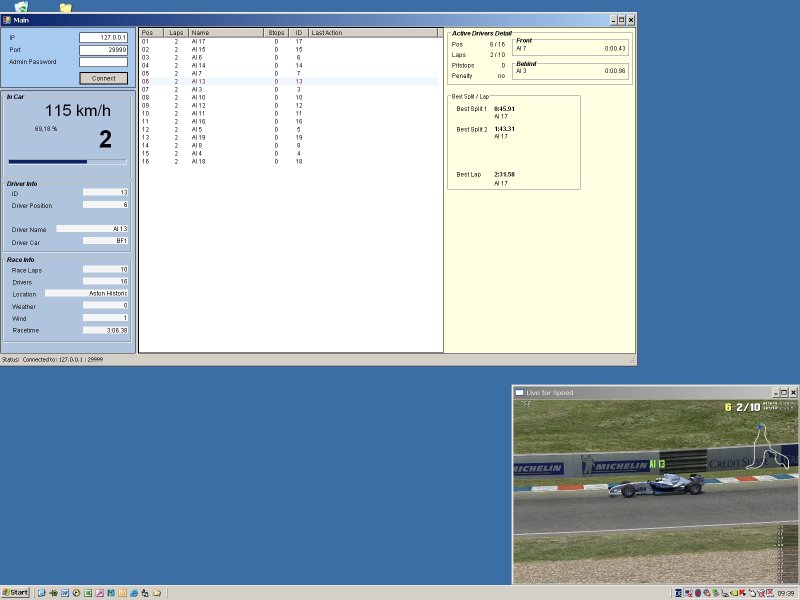Select the row for driver AI 6
Image resolution: width=800 pixels, height=600 pixels.
click(x=288, y=58)
